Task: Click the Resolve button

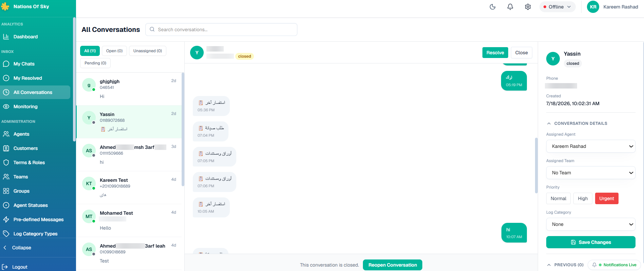Action: pos(495,53)
